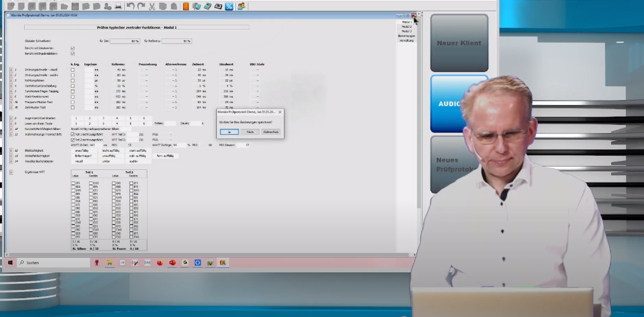Open PowerPoint from the taskbar

172,263
